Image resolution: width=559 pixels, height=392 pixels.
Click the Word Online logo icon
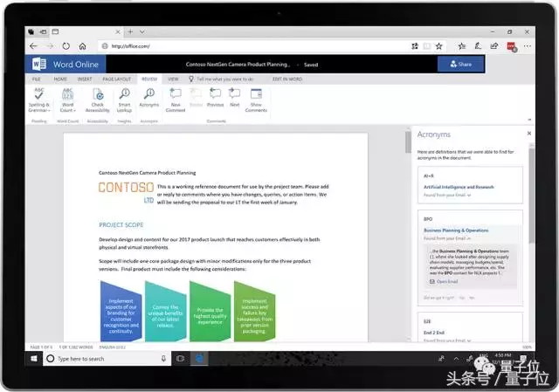[x=38, y=64]
